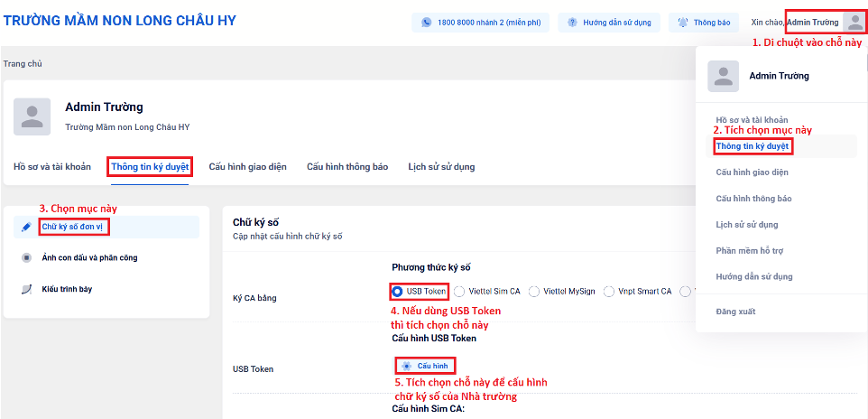Click the user avatar icon at top right
The height and width of the screenshot is (419, 868).
pos(854,22)
